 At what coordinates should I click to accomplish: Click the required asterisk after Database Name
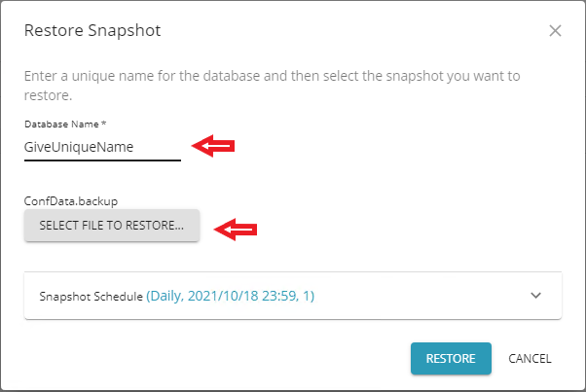103,125
